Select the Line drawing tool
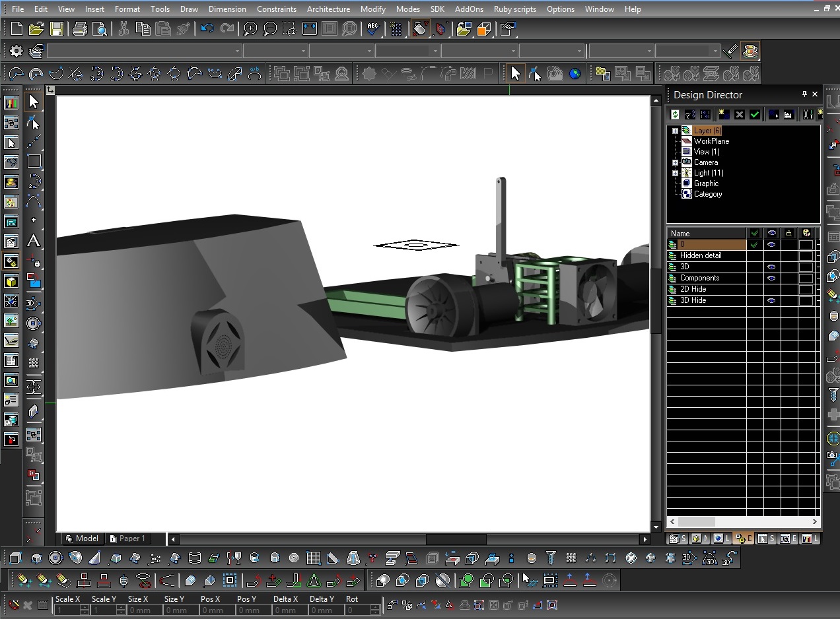This screenshot has width=840, height=619. [x=34, y=142]
